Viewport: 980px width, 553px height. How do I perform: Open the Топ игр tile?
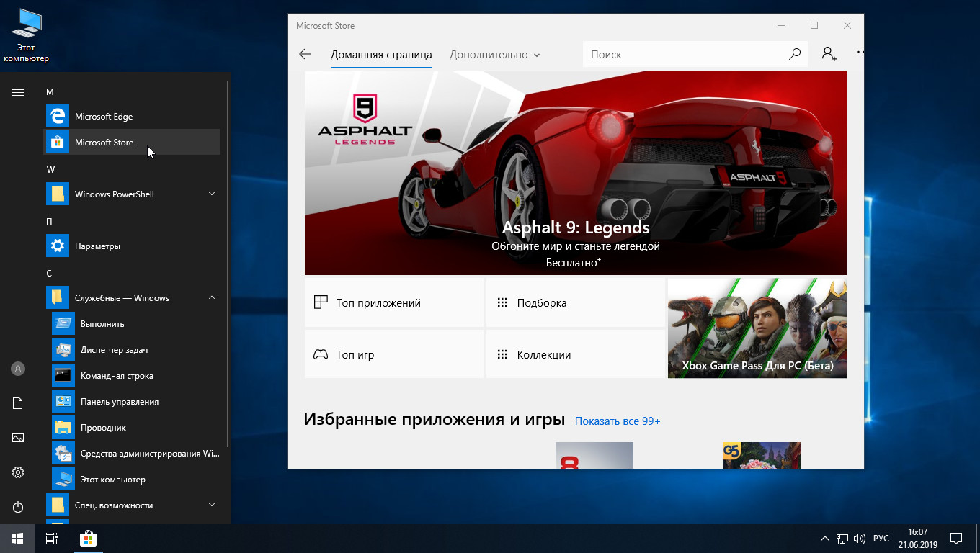[x=394, y=354]
